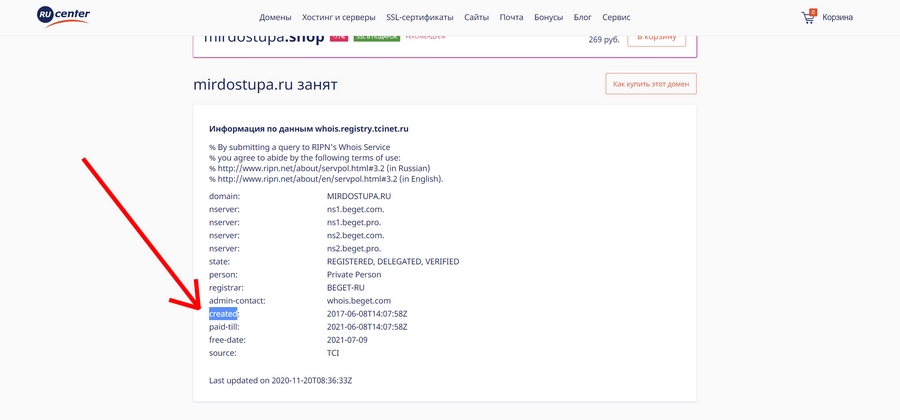This screenshot has width=900, height=420.
Task: Click the admin-contact label
Action: click(x=236, y=301)
